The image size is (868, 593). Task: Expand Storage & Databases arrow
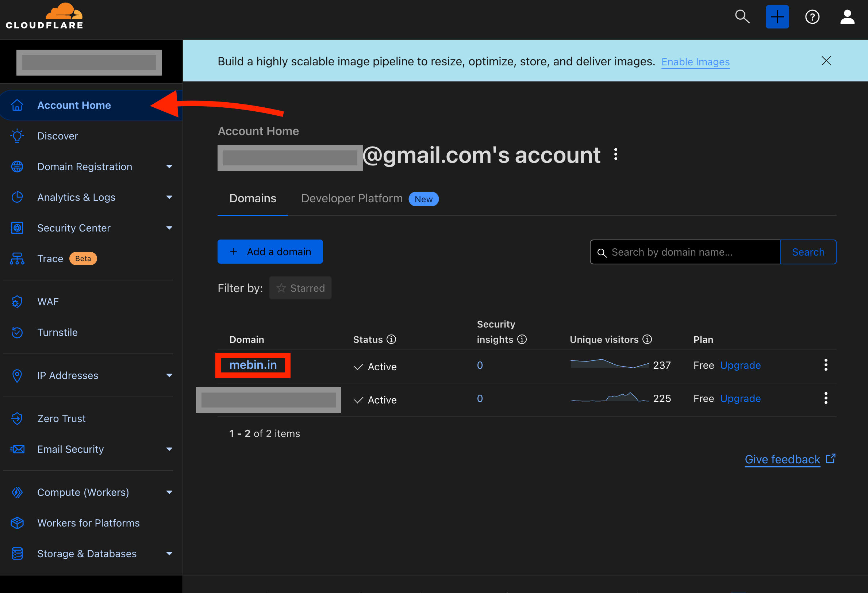[x=169, y=554]
